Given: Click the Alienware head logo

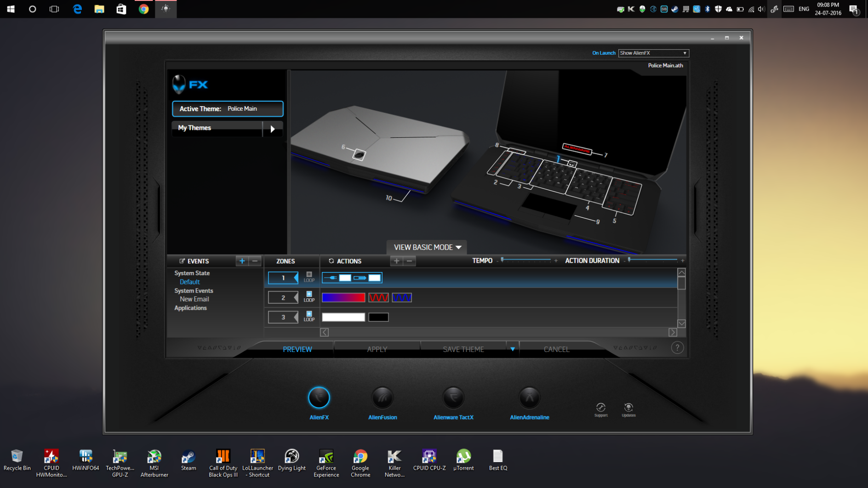Looking at the screenshot, I should click(x=179, y=85).
